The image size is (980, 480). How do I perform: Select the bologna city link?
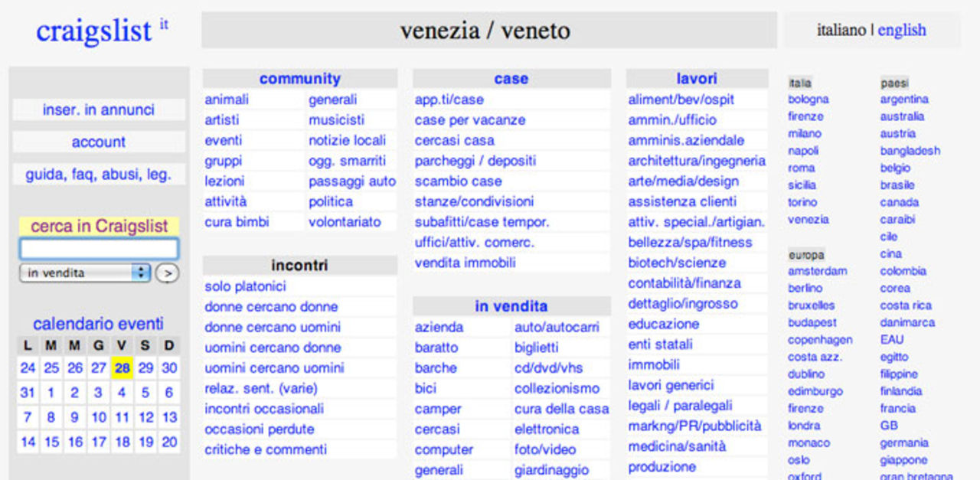808,100
